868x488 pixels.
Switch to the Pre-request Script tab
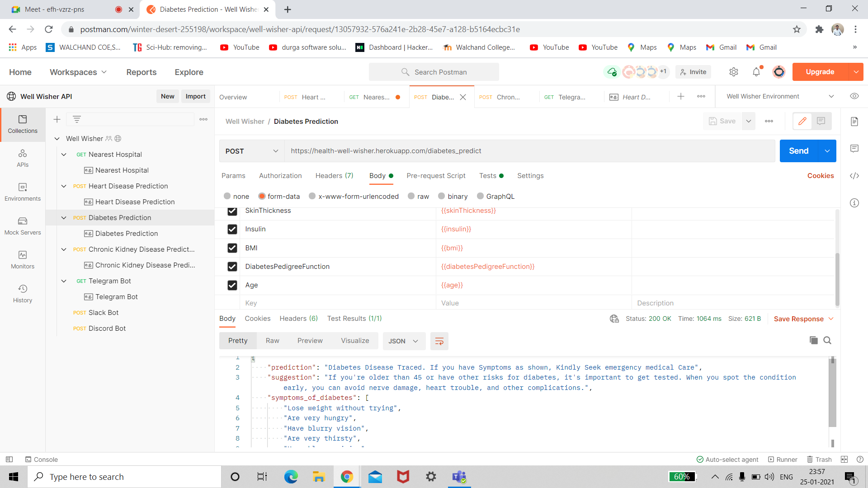click(x=435, y=176)
